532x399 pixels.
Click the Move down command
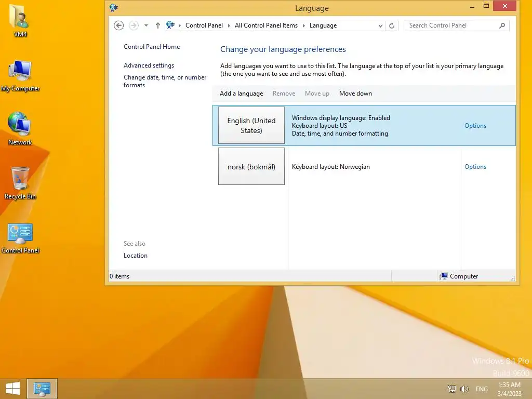coord(355,94)
